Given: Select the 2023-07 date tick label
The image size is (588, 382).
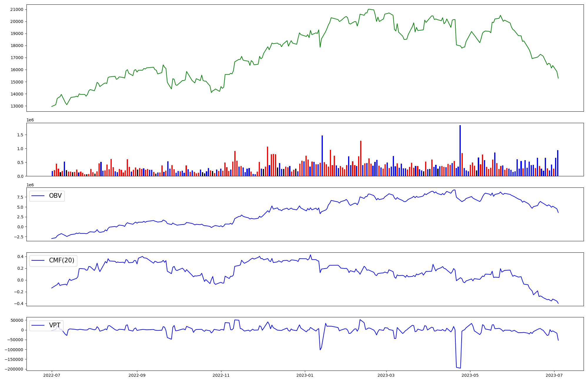Looking at the screenshot, I should [x=554, y=375].
